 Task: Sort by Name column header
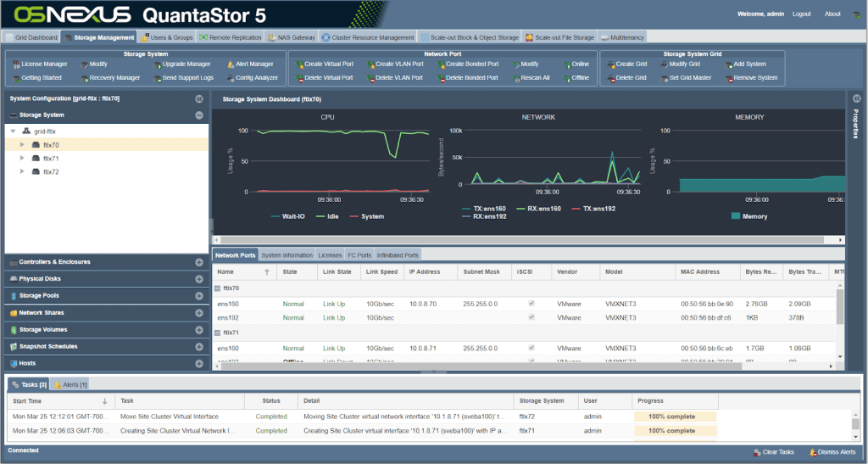click(x=243, y=271)
